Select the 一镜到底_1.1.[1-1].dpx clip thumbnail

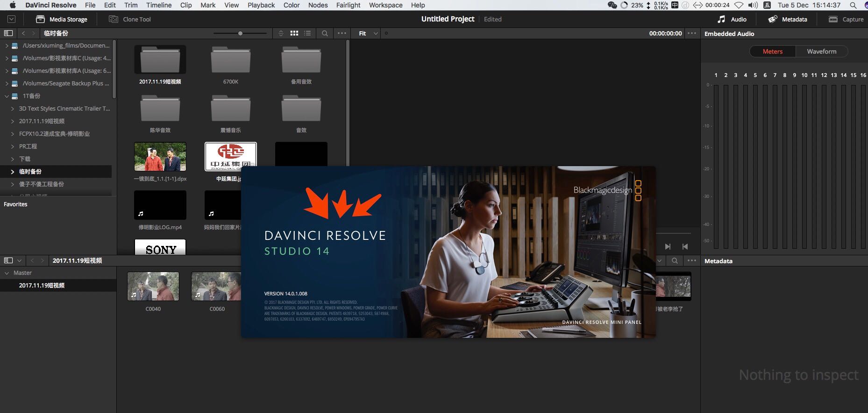tap(160, 157)
